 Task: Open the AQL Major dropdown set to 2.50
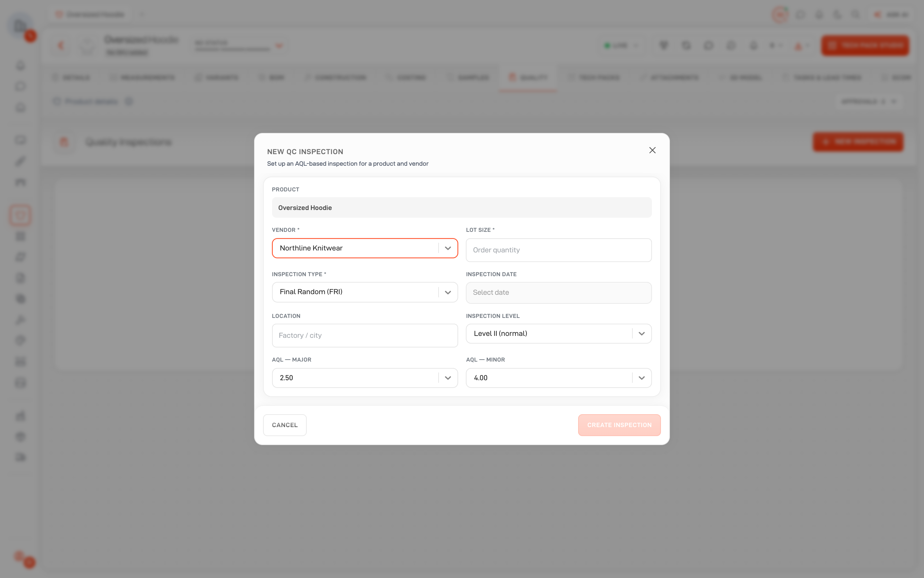(x=365, y=378)
